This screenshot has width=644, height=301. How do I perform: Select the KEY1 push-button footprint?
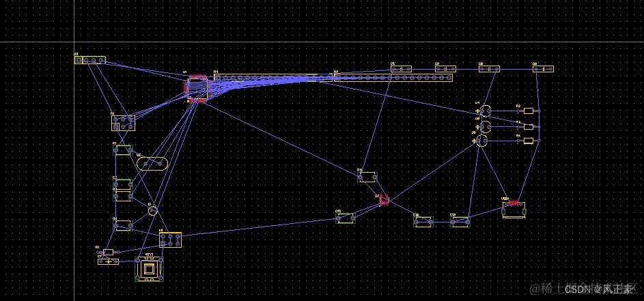click(x=149, y=270)
